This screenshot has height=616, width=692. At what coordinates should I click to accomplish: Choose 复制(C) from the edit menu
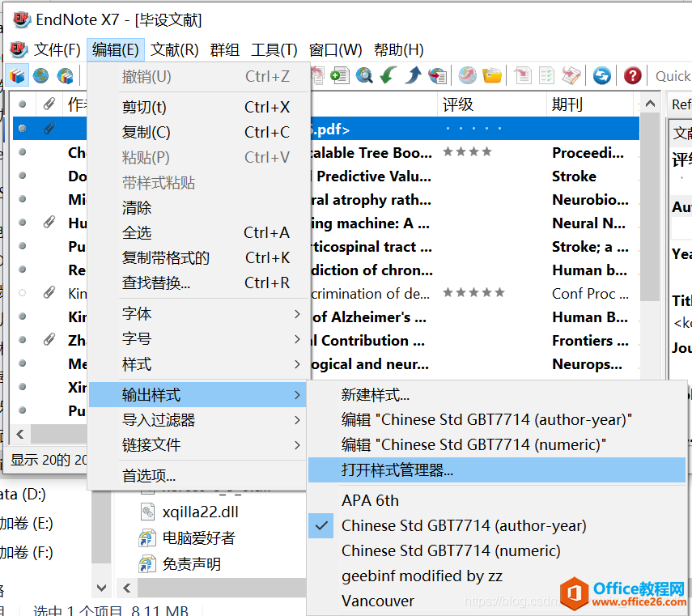197,132
